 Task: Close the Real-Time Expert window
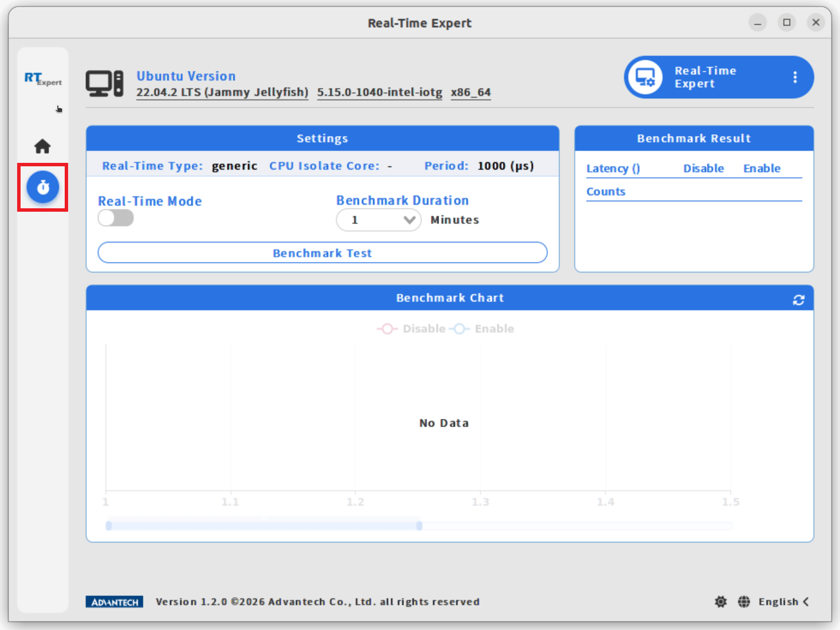(x=816, y=22)
